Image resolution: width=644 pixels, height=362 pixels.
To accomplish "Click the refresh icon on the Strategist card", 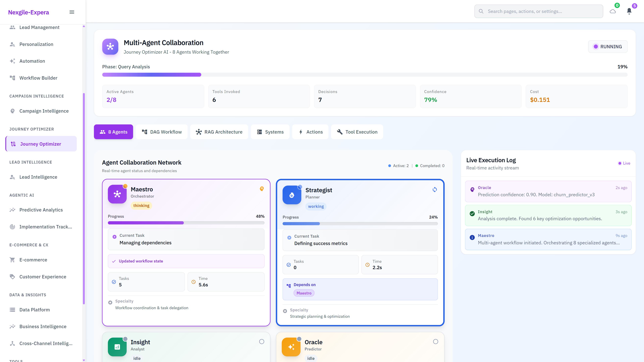I will [x=435, y=189].
